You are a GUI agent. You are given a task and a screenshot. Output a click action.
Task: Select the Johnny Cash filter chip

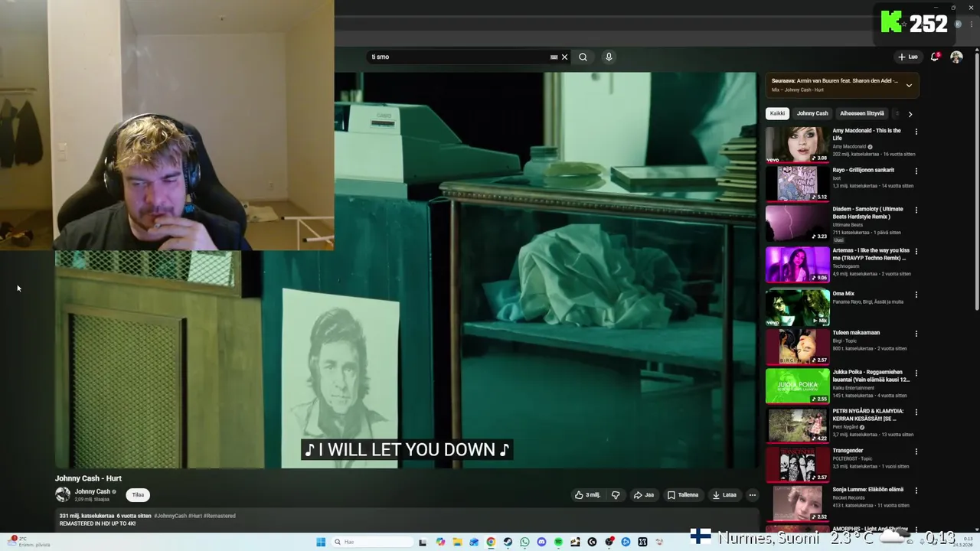pyautogui.click(x=812, y=113)
